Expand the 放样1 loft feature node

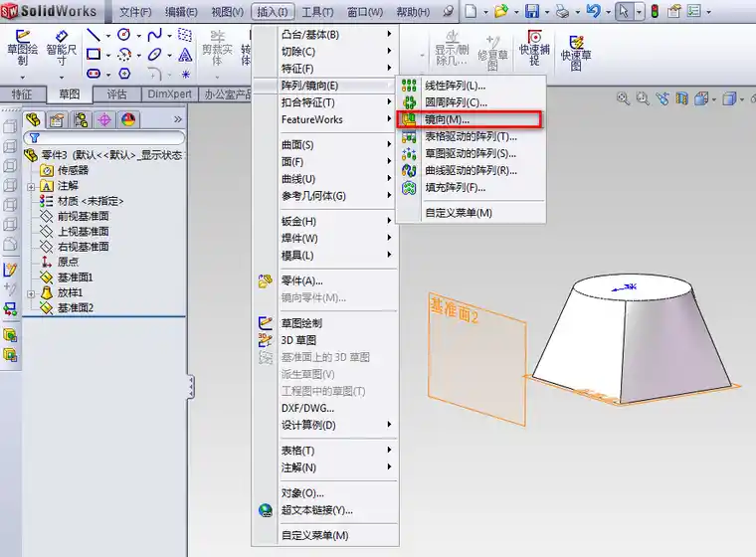click(x=31, y=293)
